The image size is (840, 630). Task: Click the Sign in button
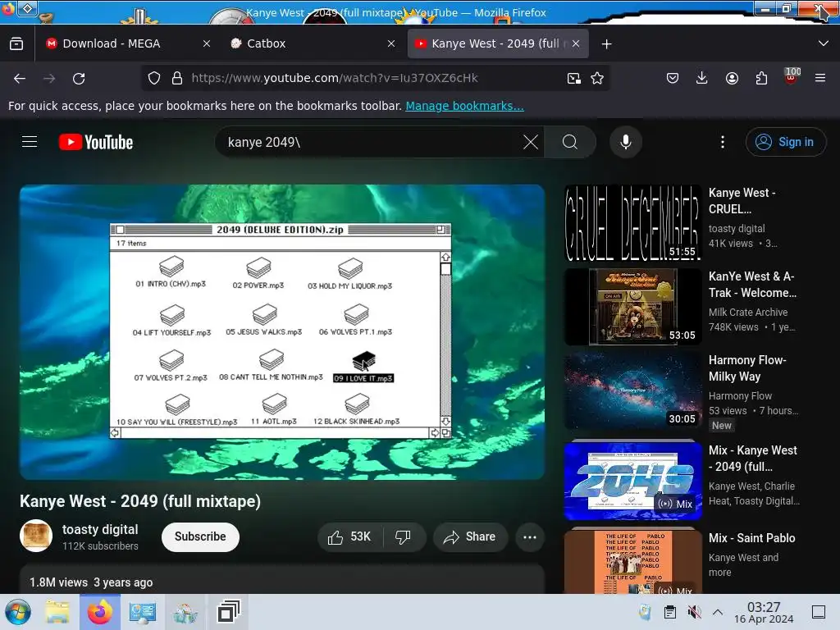(x=785, y=142)
